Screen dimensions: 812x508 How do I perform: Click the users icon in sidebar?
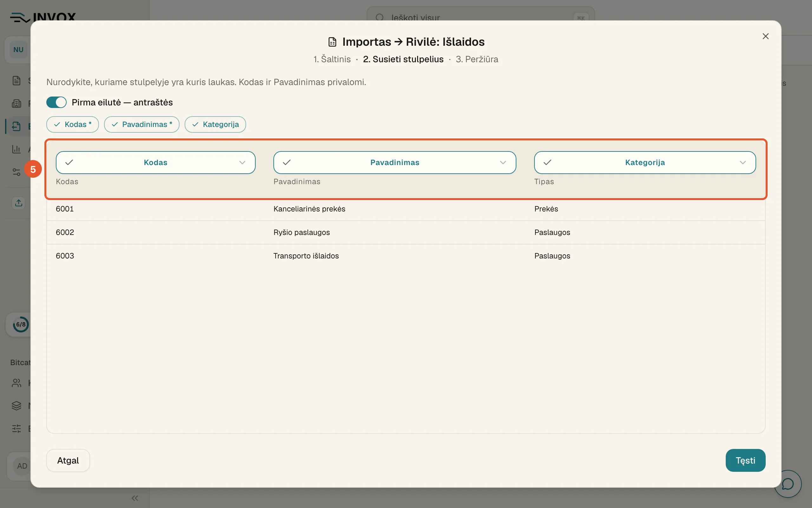[x=16, y=383]
